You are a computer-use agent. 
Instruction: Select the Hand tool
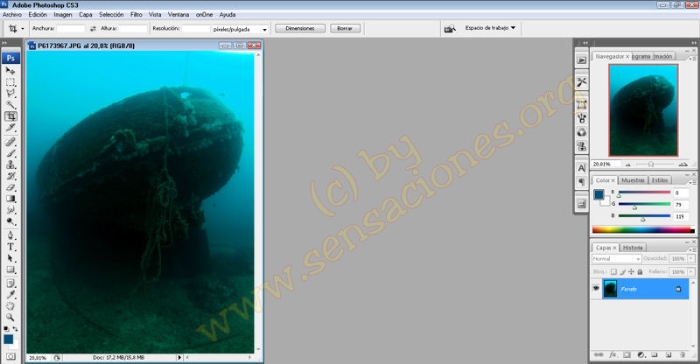click(10, 306)
